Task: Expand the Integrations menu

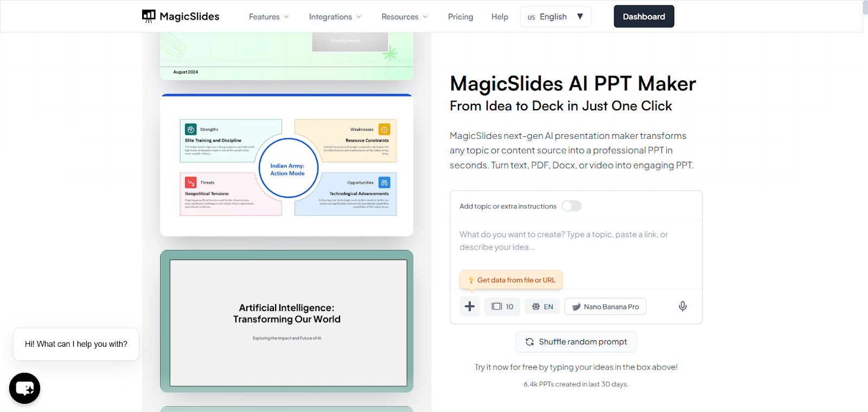Action: coord(335,17)
